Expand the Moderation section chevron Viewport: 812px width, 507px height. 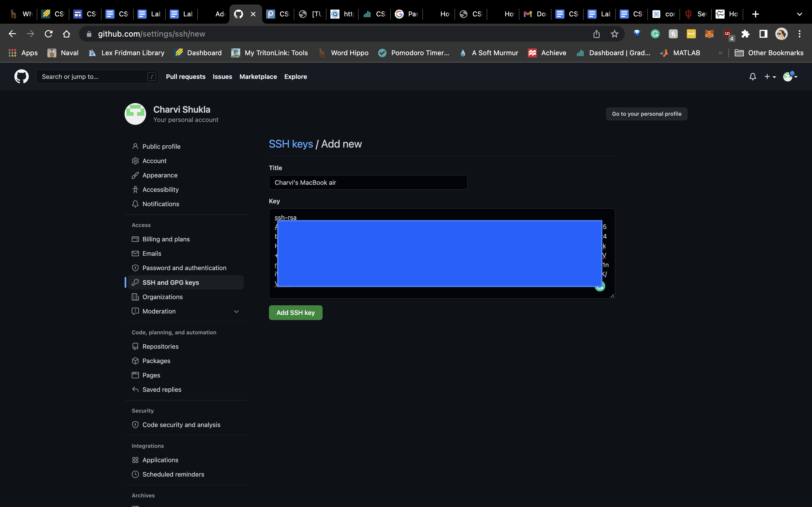(x=236, y=312)
